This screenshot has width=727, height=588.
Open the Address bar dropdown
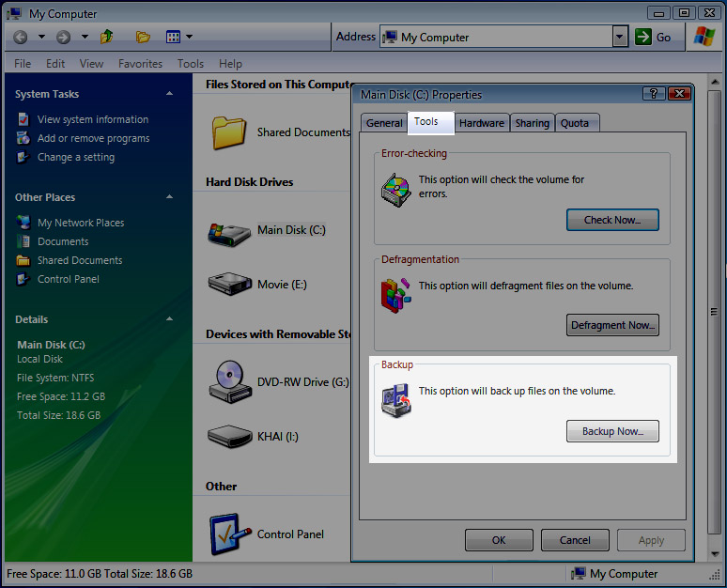pyautogui.click(x=619, y=38)
